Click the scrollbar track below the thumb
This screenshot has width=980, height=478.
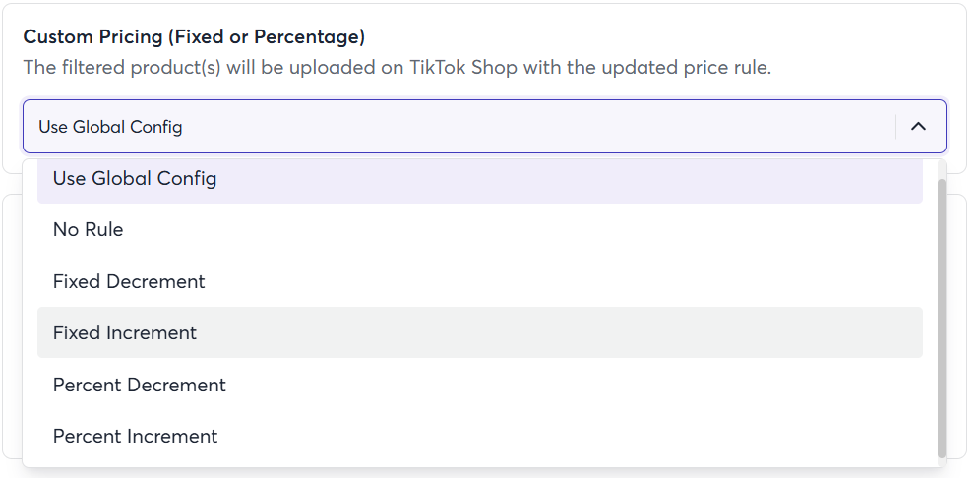942,461
